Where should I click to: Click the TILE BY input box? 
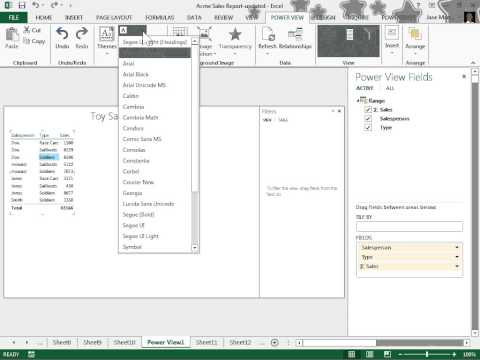tap(409, 227)
